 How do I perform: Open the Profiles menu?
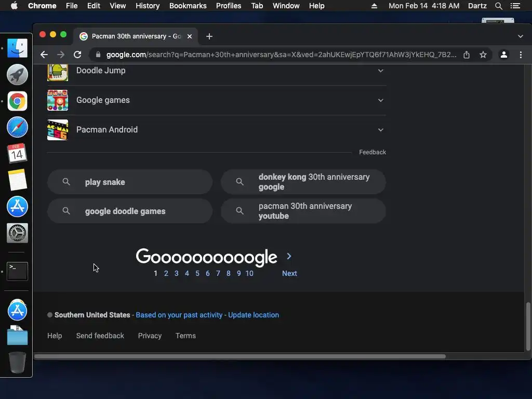[229, 6]
